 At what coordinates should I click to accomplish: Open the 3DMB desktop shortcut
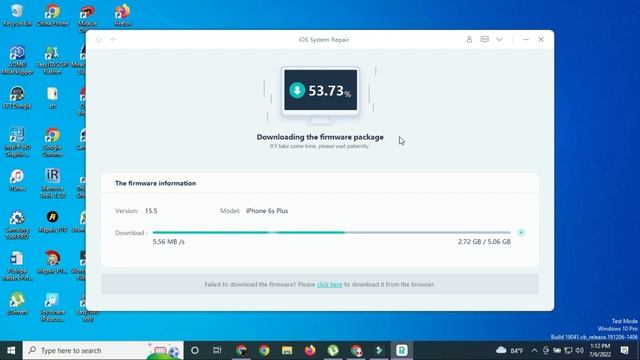click(17, 60)
